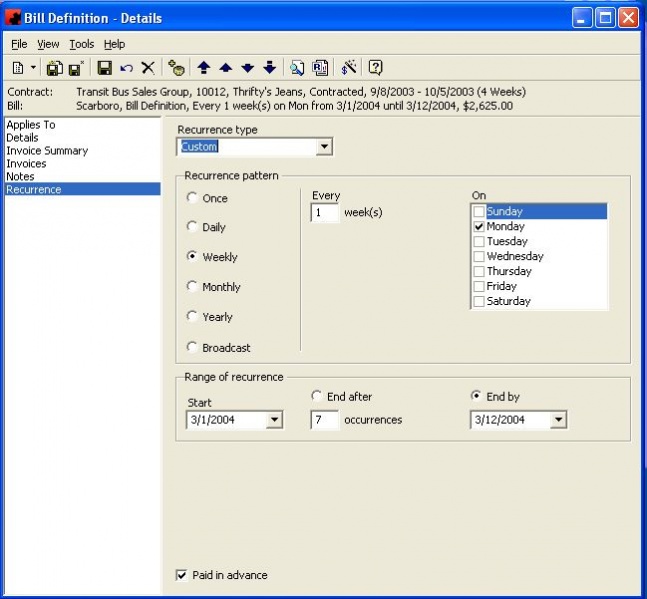Open the End by date dropdown
The height and width of the screenshot is (599, 647).
tap(557, 420)
